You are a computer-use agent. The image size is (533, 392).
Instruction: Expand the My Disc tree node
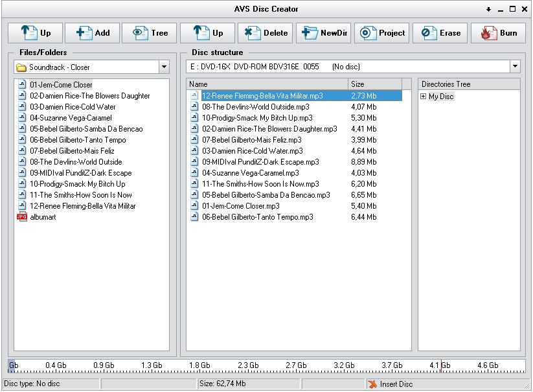click(x=423, y=96)
